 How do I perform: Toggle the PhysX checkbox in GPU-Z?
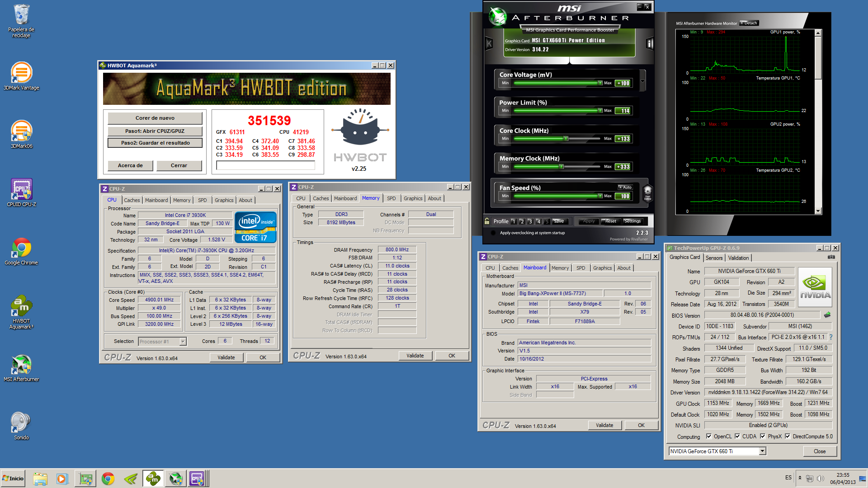(x=763, y=436)
